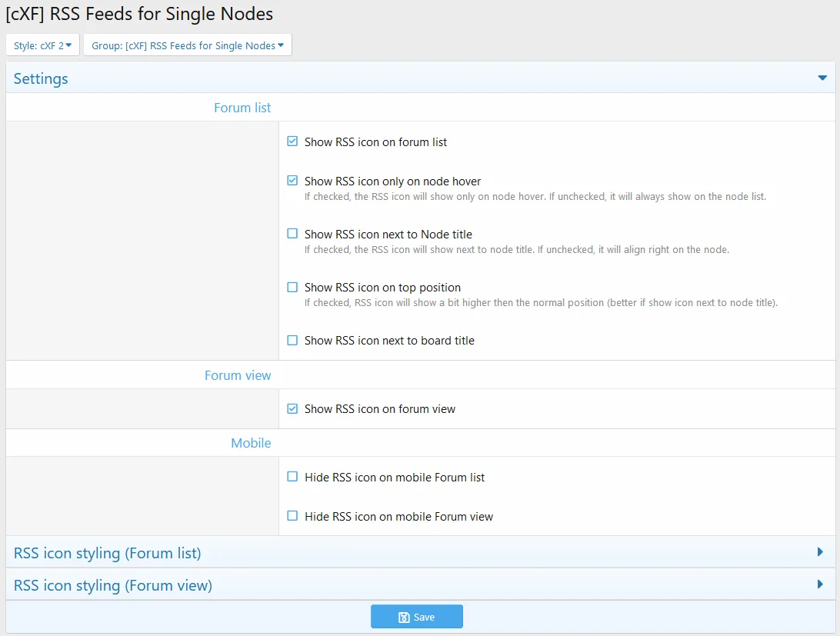Open RSS icon styling (Forum list) section title
The height and width of the screenshot is (636, 840).
107,553
